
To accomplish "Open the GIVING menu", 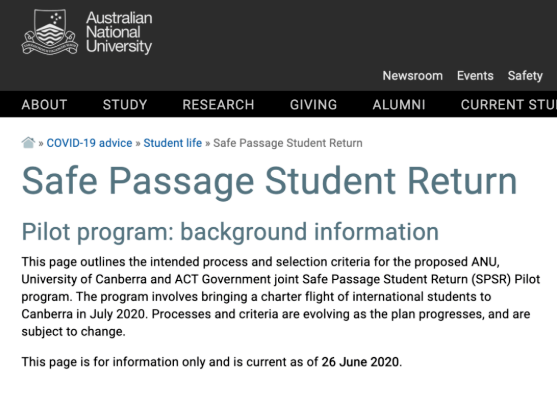I will [x=313, y=105].
